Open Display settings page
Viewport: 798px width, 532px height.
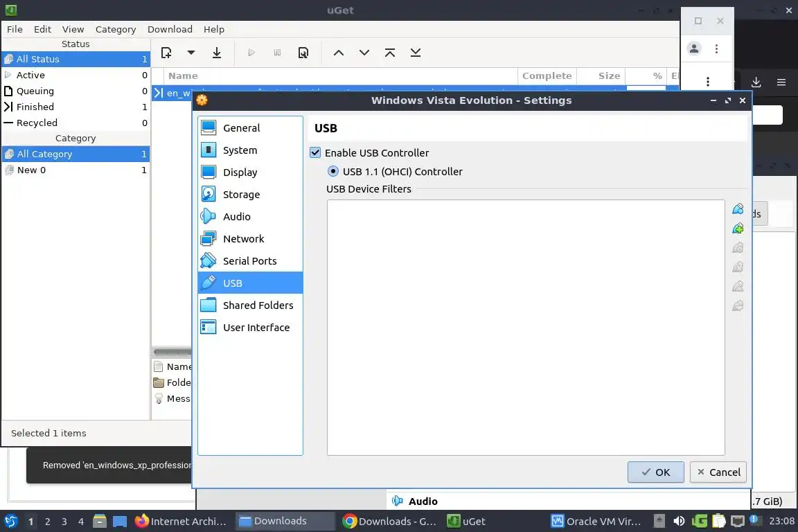[250, 172]
